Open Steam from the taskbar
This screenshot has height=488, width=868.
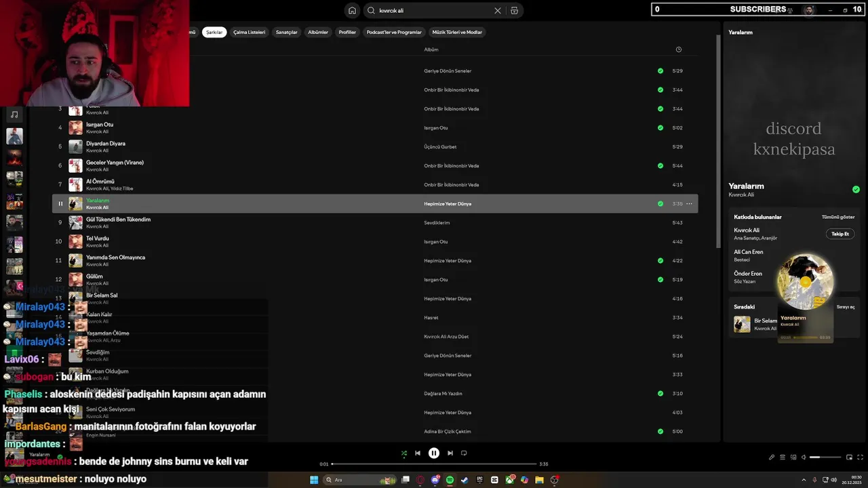pos(465,480)
